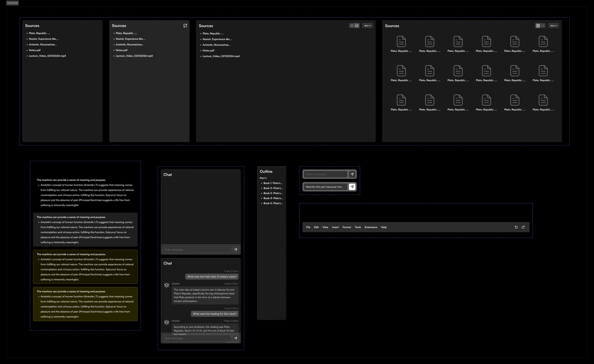The width and height of the screenshot is (594, 364).
Task: Select Book 5: Plato's in Outline
Action: click(273, 203)
